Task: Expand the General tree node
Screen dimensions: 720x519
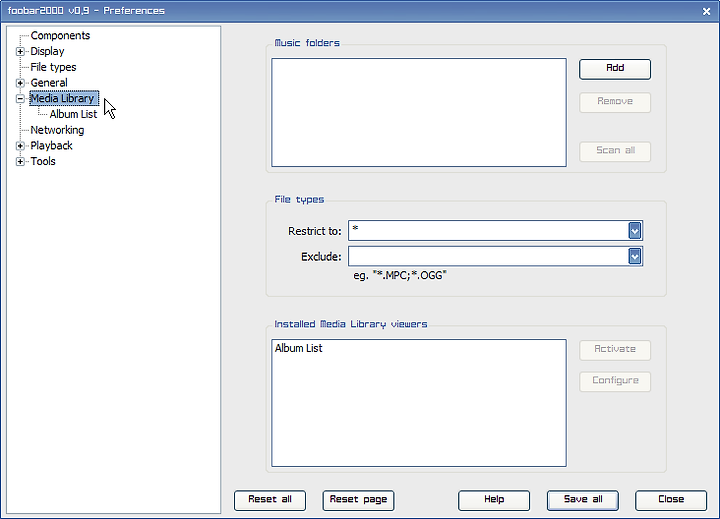Action: (x=20, y=83)
